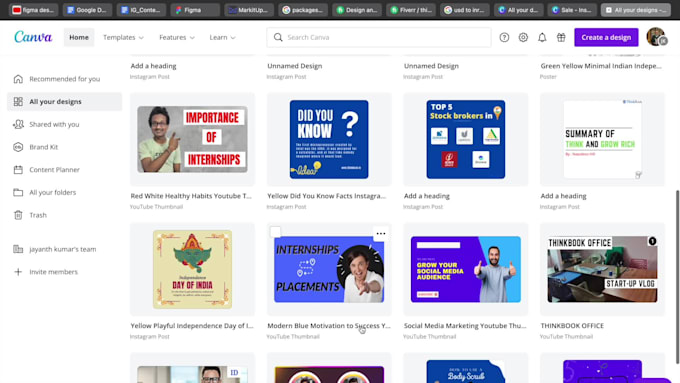This screenshot has width=680, height=383.
Task: Open notifications bell icon
Action: coord(542,37)
